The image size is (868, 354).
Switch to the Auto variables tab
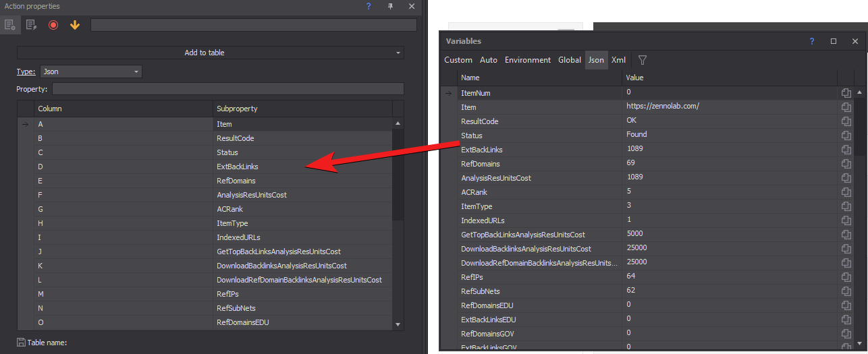[x=489, y=60]
